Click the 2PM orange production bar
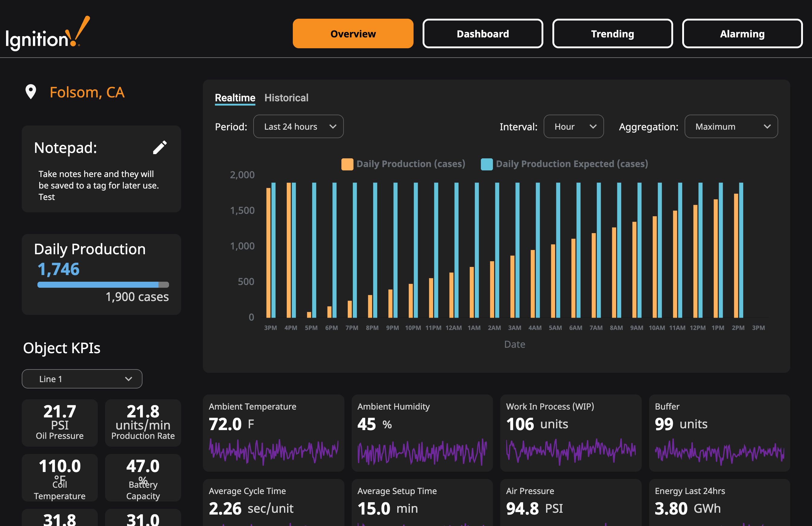 point(736,256)
